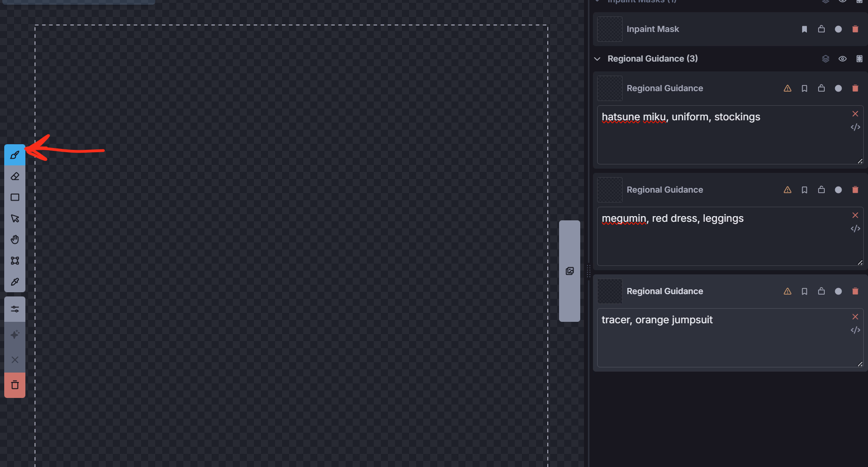868x467 pixels.
Task: Select the Bounding Box tool
Action: click(15, 261)
